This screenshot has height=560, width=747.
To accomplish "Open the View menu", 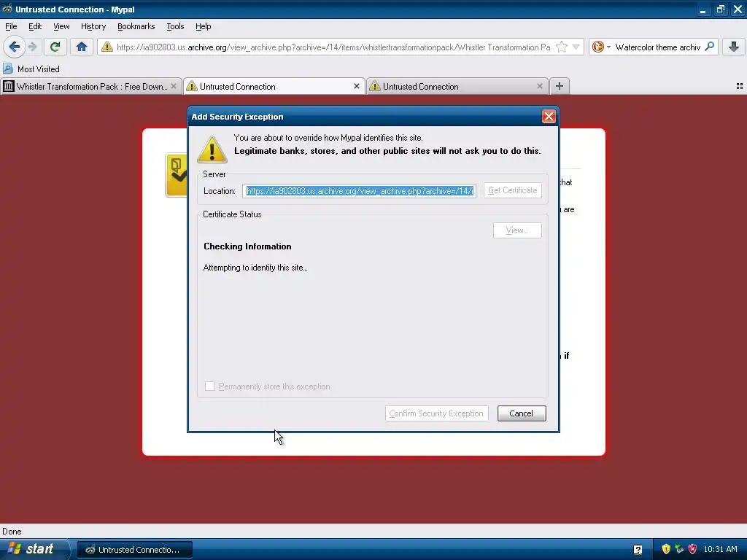I will (x=61, y=26).
